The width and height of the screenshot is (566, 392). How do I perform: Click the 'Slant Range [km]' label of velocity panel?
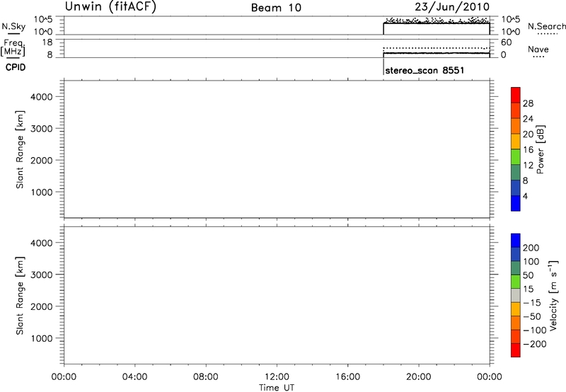(x=20, y=296)
